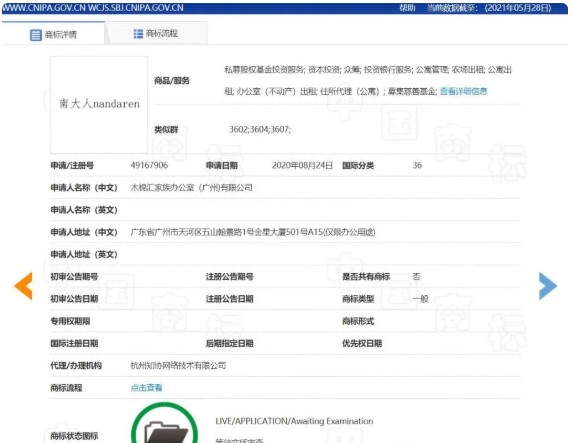The height and width of the screenshot is (443, 572).
Task: Click the 商标状态图标 label
Action: point(74,436)
